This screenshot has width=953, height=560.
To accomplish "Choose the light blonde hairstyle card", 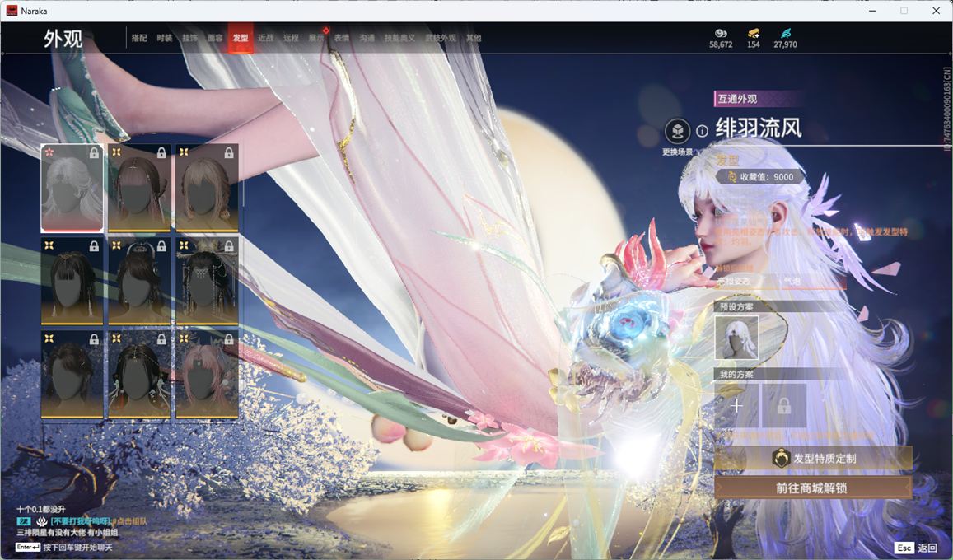I will click(207, 188).
